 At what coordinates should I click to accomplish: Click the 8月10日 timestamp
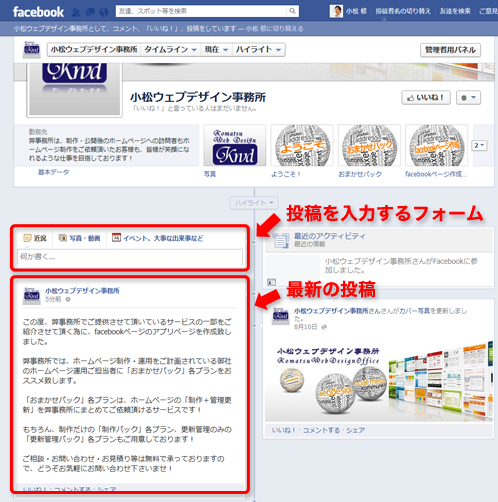305,327
